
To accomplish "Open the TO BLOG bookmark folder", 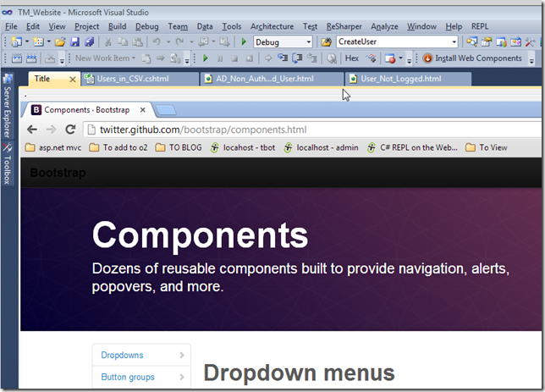I will [x=179, y=148].
